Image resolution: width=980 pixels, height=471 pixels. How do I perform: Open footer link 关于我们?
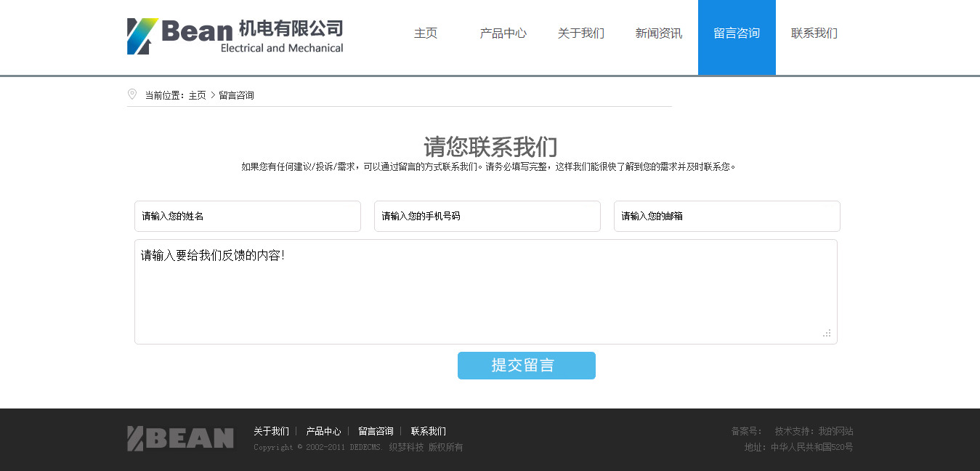click(x=271, y=432)
